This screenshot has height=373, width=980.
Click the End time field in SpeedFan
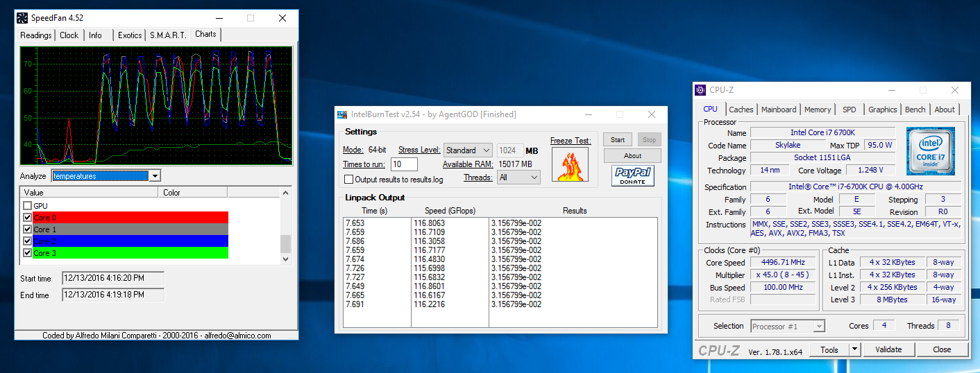pyautogui.click(x=113, y=295)
